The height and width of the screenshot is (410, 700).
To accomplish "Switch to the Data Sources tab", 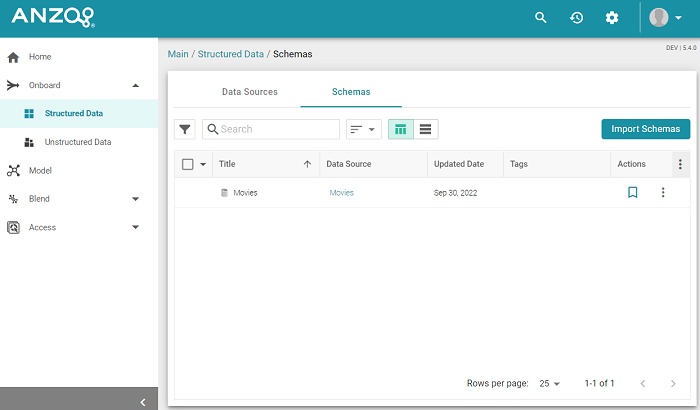I will pos(250,92).
